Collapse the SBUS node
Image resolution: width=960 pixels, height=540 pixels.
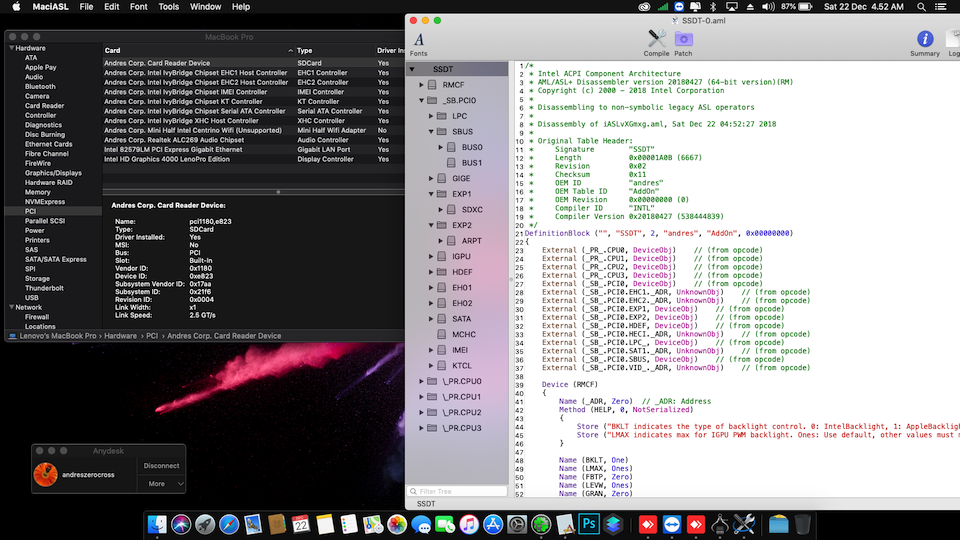[x=431, y=132]
